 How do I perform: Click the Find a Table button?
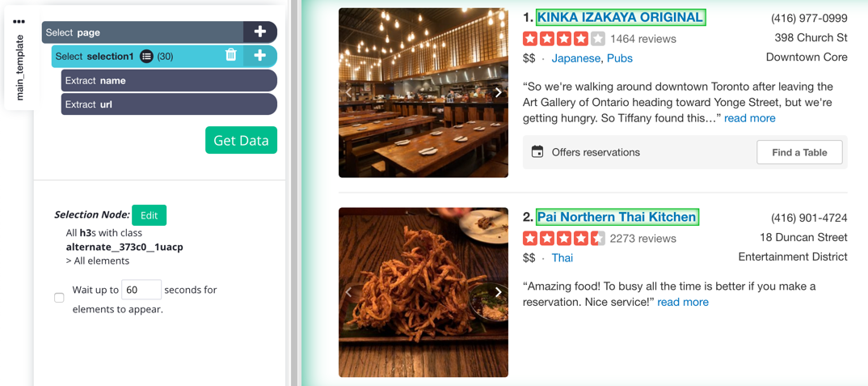click(799, 152)
